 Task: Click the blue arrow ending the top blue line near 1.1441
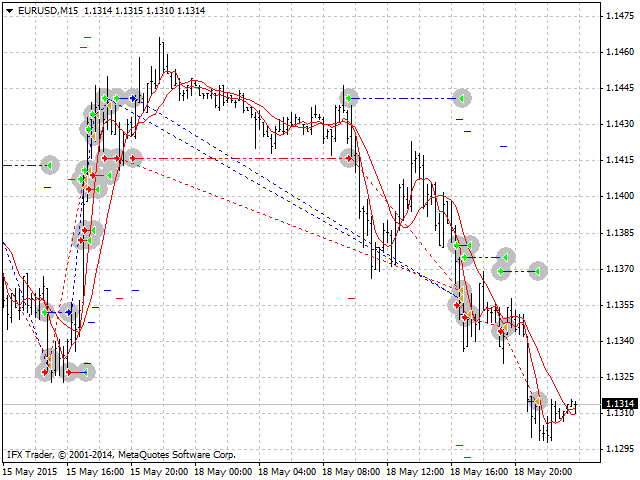point(133,98)
